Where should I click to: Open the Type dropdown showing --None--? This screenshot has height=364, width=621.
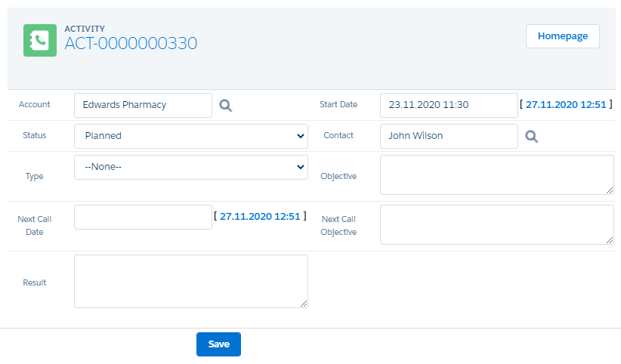click(191, 166)
